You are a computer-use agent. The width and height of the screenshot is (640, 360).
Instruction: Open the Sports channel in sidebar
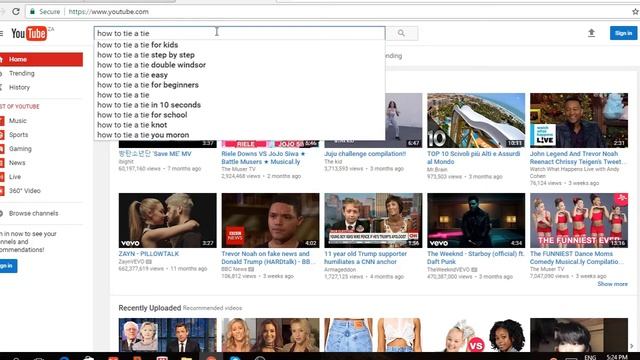18,135
